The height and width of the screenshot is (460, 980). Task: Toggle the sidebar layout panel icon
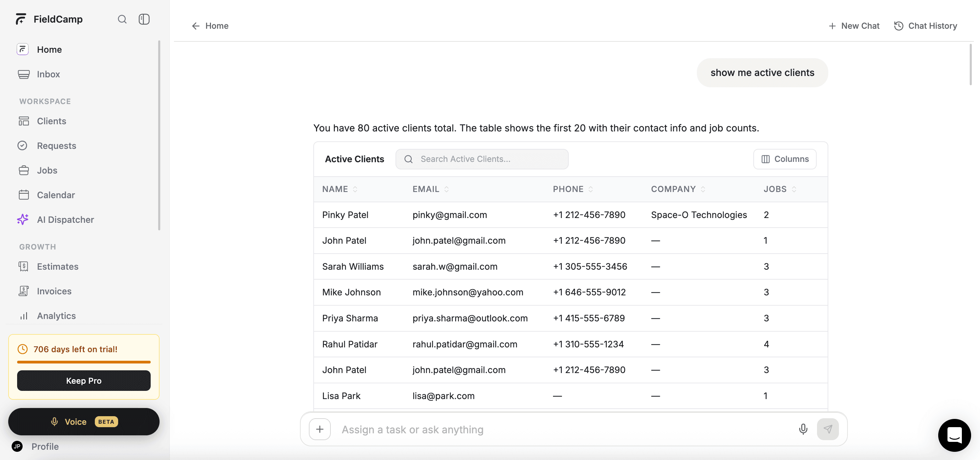(144, 19)
